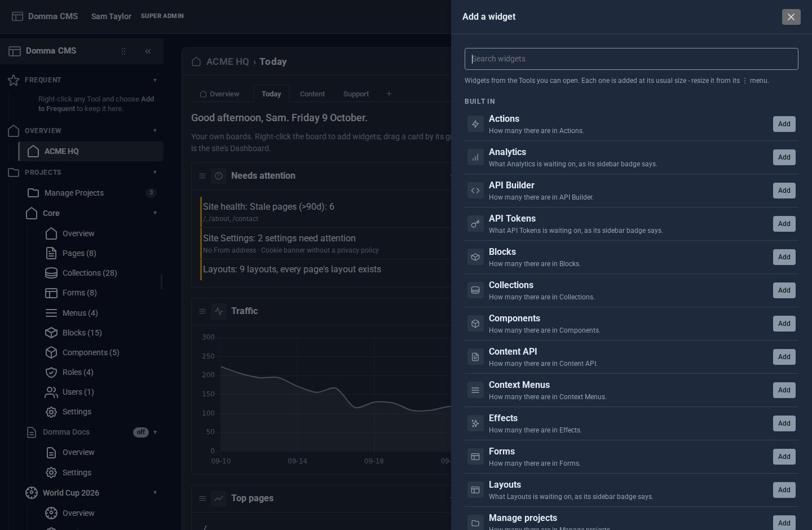812x530 pixels.
Task: Add the Blocks widget
Action: pos(784,257)
